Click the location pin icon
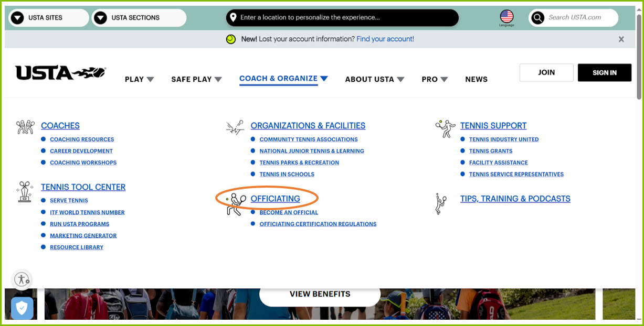The width and height of the screenshot is (644, 326). 233,17
